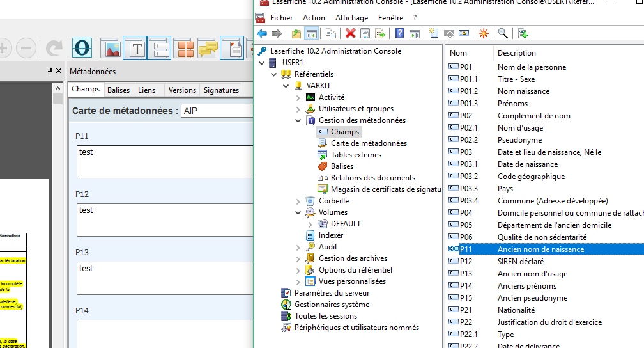Open the Affichage menu
The image size is (644, 348).
coord(351,18)
